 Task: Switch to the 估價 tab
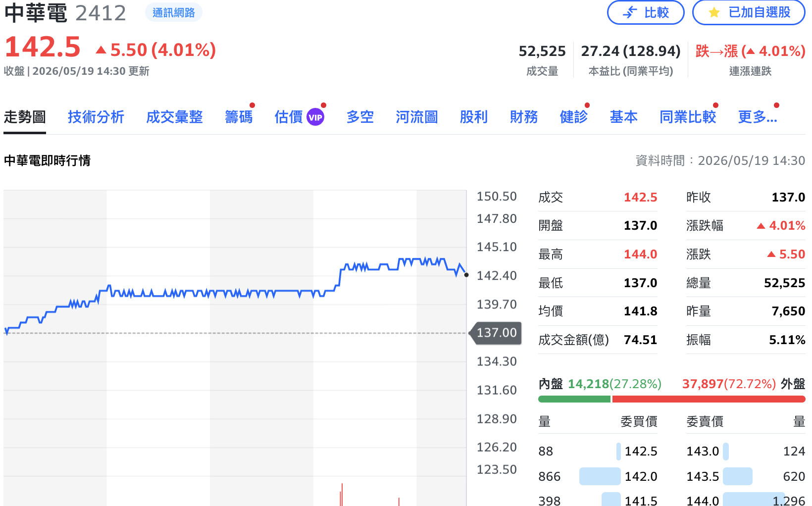pos(289,117)
